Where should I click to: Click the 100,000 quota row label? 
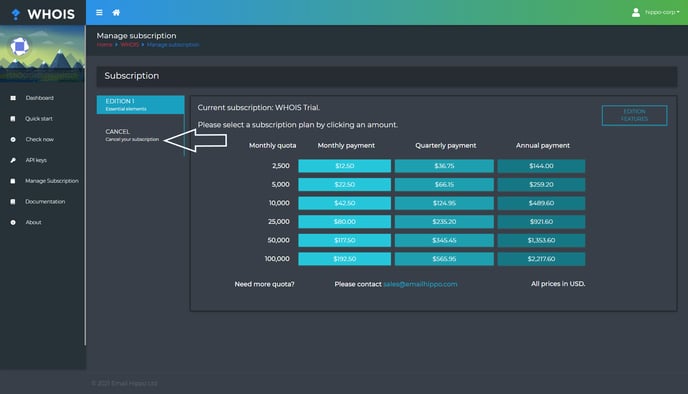pyautogui.click(x=277, y=259)
